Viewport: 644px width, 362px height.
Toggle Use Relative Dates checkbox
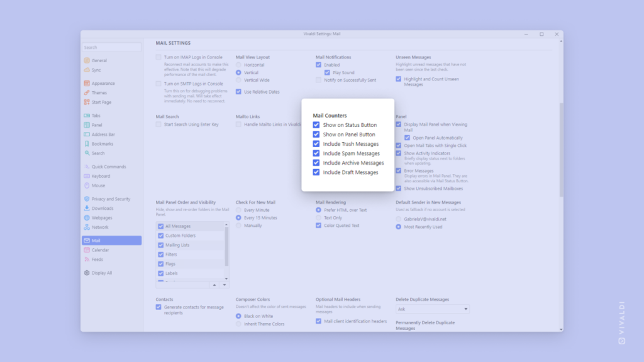click(238, 92)
